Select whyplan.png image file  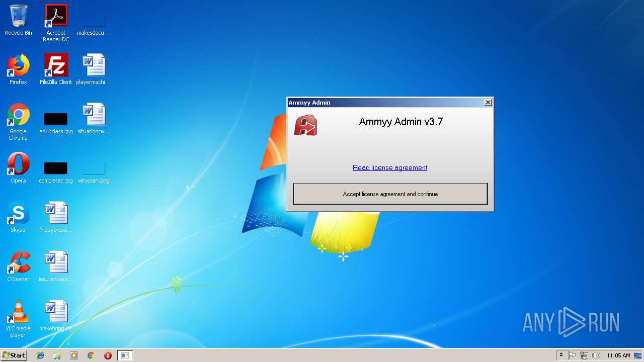pyautogui.click(x=94, y=172)
